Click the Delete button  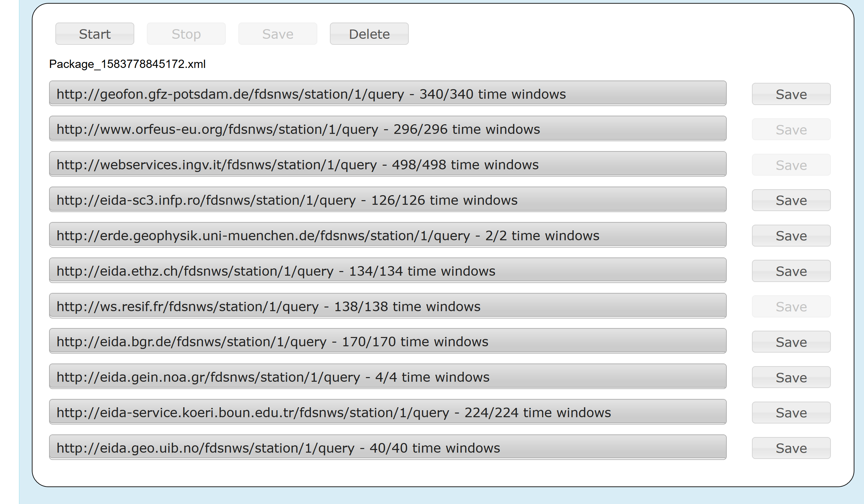[369, 33]
